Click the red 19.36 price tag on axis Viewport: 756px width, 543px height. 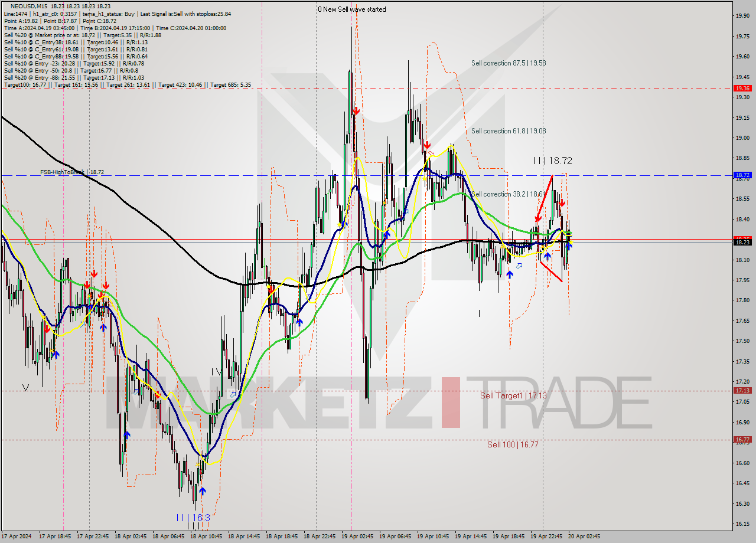(742, 89)
